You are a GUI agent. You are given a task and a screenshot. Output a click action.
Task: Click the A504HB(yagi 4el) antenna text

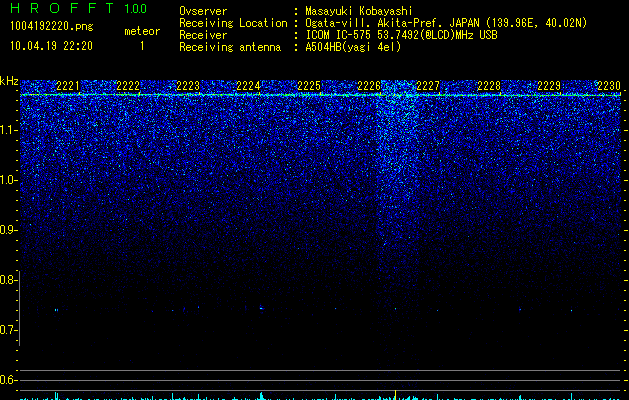click(x=353, y=47)
